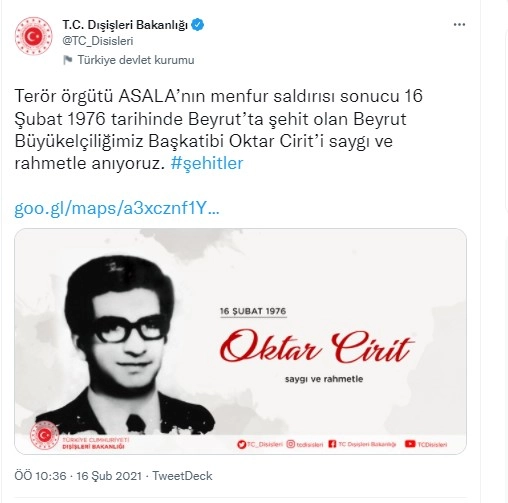Click the Facebook icon in the image footer
The width and height of the screenshot is (508, 503).
[332, 444]
